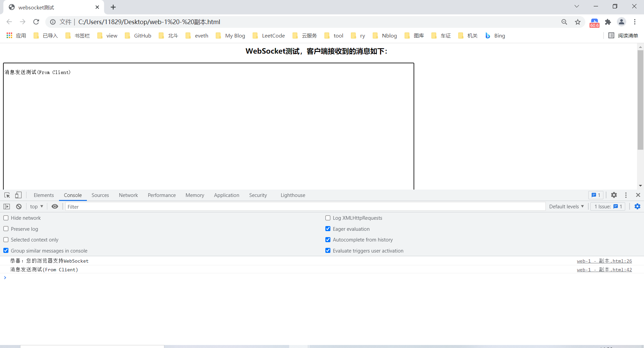
Task: Open the tab search dropdown arrow
Action: click(x=577, y=6)
